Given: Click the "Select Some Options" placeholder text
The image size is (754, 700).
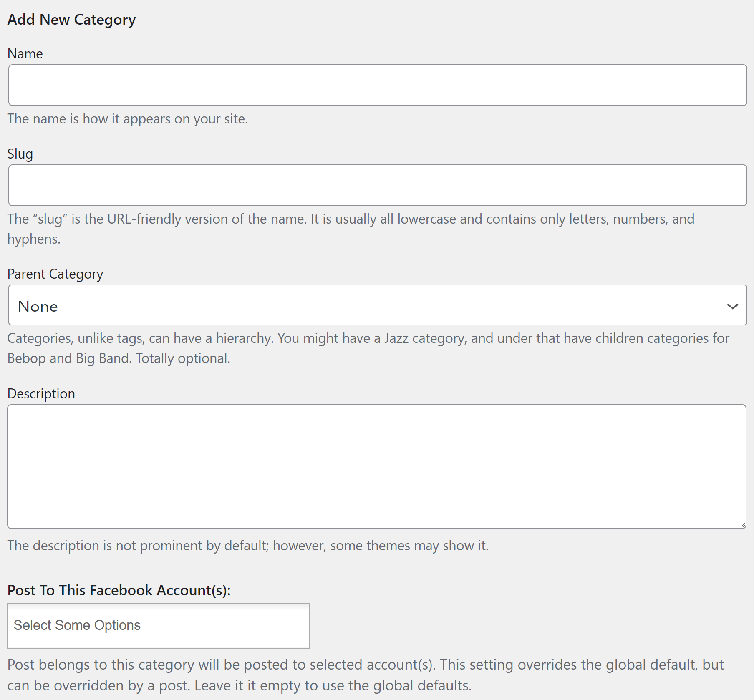Looking at the screenshot, I should click(77, 625).
